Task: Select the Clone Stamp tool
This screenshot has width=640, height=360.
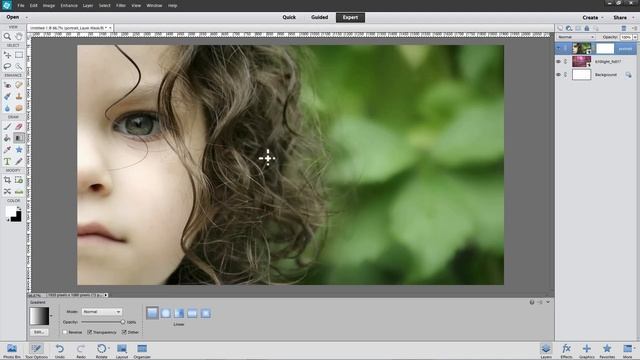Action: (x=19, y=96)
